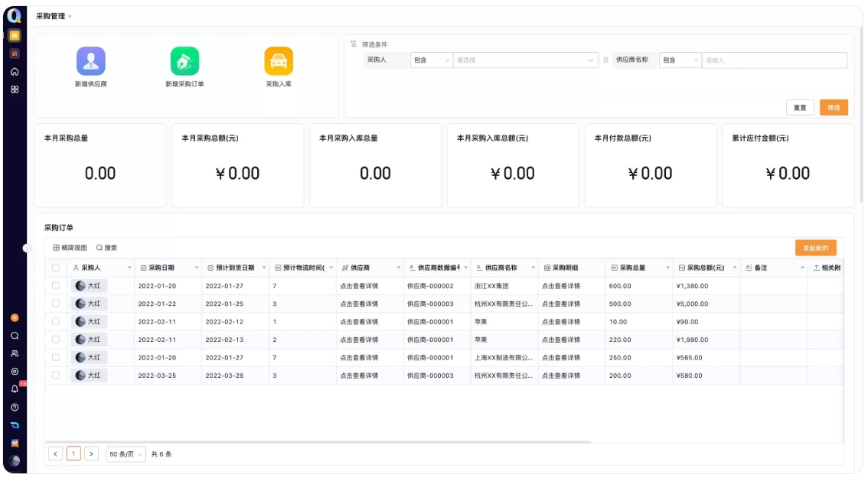This screenshot has width=868, height=481.
Task: Click the orange 发起新的 button
Action: (x=817, y=248)
